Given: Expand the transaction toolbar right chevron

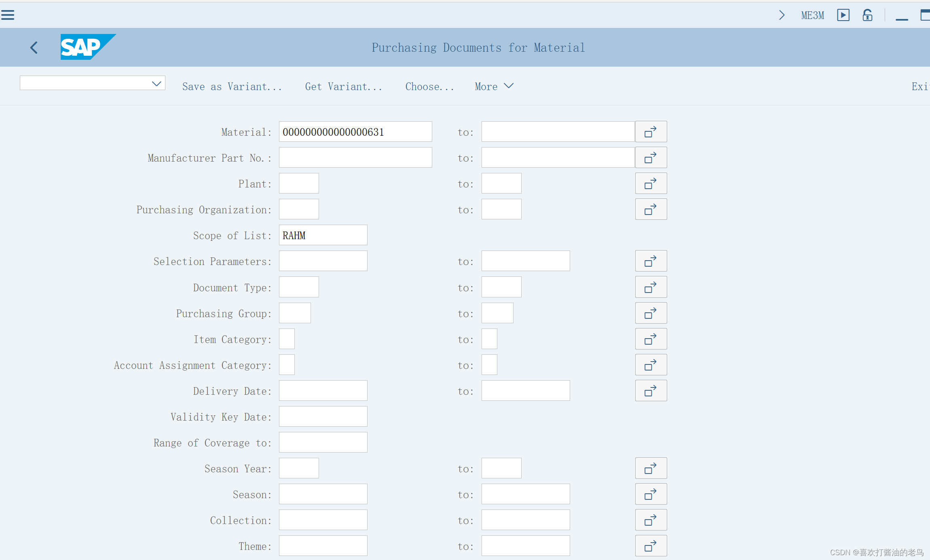Looking at the screenshot, I should coord(782,15).
